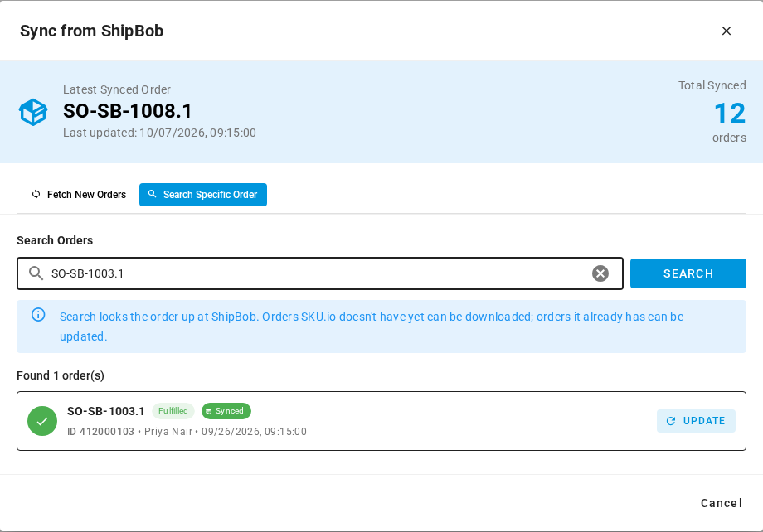
Task: Click the SO-SB-1003.1 result title
Action: [105, 411]
